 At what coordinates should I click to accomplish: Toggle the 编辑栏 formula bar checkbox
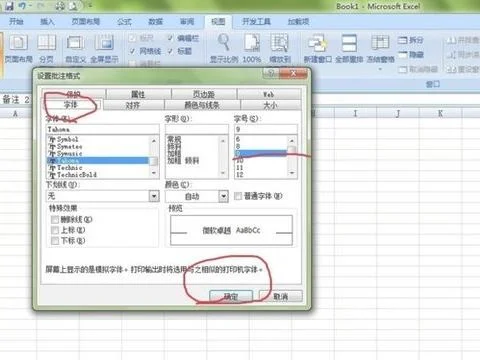click(x=170, y=38)
